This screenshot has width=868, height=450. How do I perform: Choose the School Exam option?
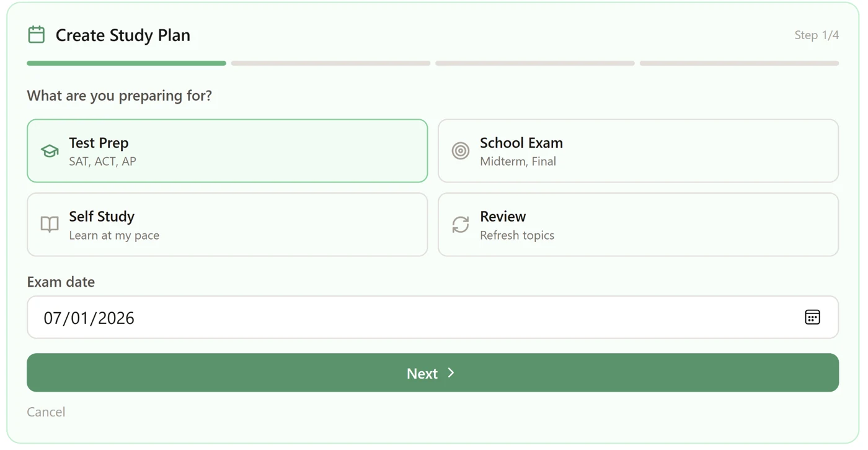pos(638,151)
